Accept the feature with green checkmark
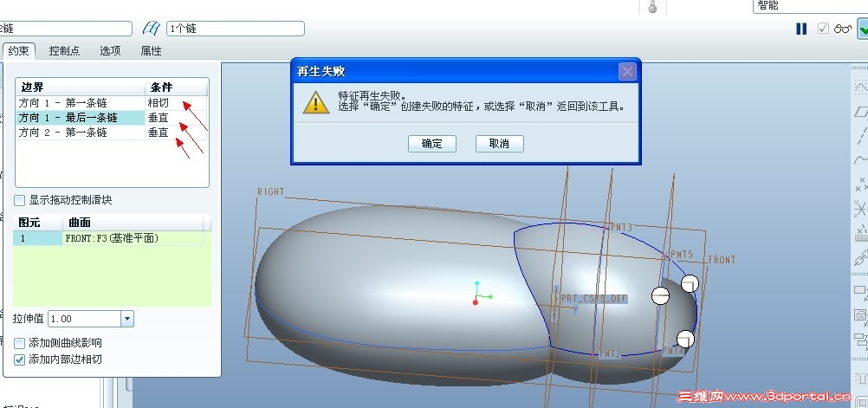Screen dimensions: 868x408 click(863, 29)
